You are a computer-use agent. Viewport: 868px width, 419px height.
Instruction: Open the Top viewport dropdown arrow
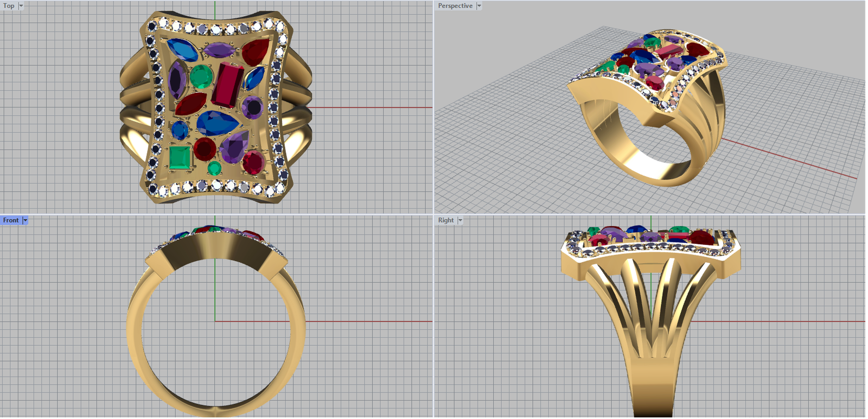coord(21,6)
